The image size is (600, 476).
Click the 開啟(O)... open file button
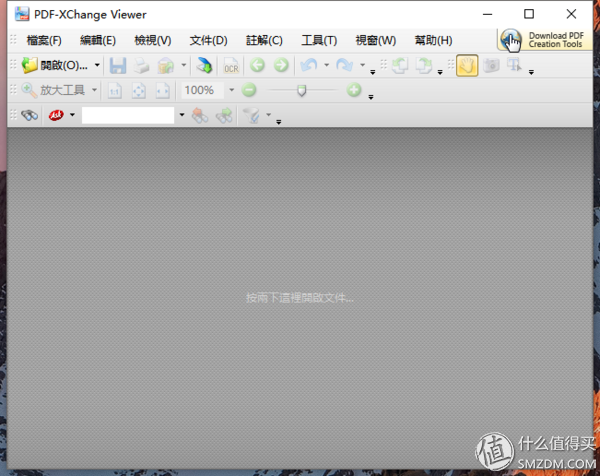point(56,65)
